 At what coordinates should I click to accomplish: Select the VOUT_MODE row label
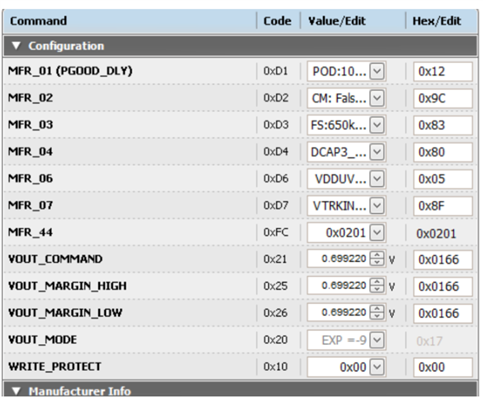coord(42,340)
